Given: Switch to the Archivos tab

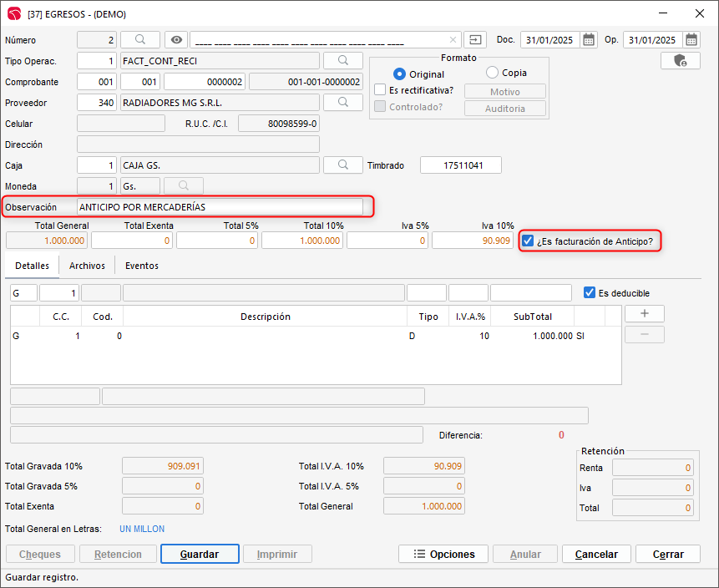Looking at the screenshot, I should point(87,266).
